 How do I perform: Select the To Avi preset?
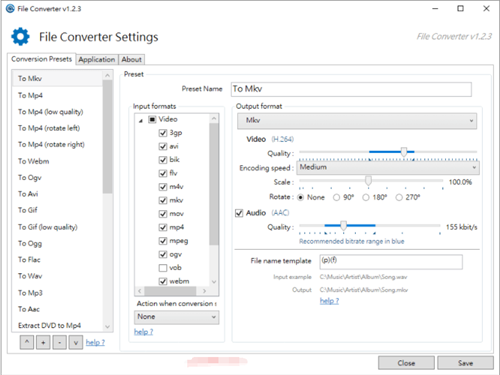click(x=57, y=194)
